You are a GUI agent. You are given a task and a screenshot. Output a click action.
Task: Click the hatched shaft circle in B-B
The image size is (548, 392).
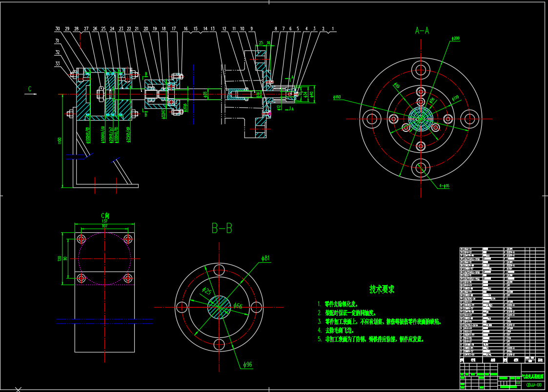pos(219,307)
